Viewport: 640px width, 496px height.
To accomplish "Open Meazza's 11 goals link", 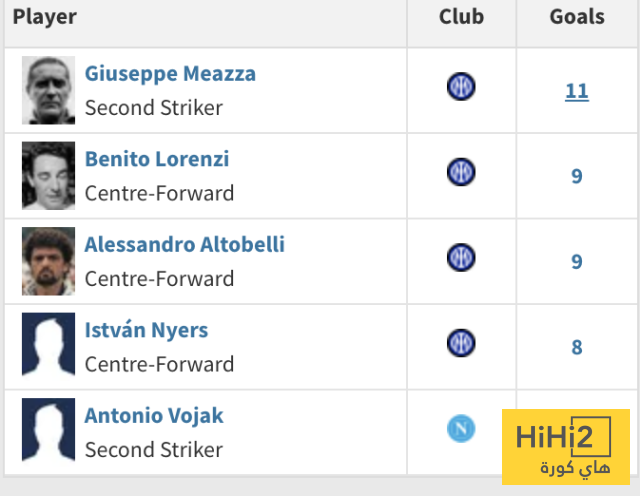I will coord(577,92).
